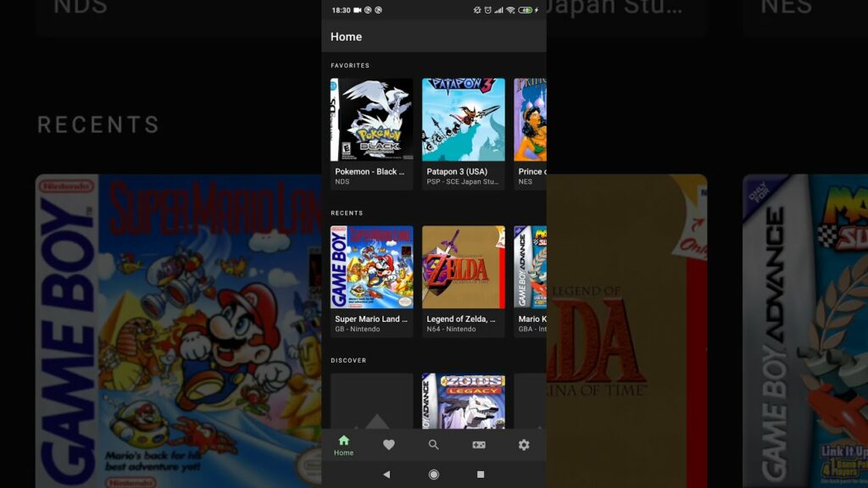Image resolution: width=868 pixels, height=488 pixels.
Task: Select the Zoids Legacy cover in Discover
Action: tap(463, 401)
